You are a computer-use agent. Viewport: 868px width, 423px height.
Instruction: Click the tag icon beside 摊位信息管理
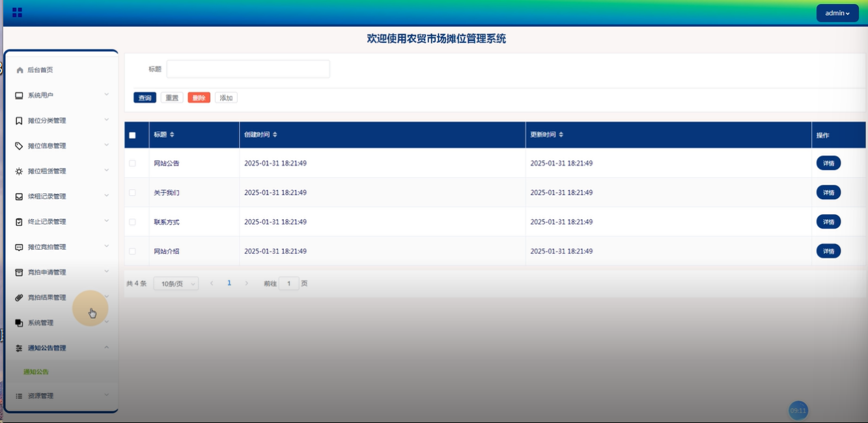pos(19,146)
